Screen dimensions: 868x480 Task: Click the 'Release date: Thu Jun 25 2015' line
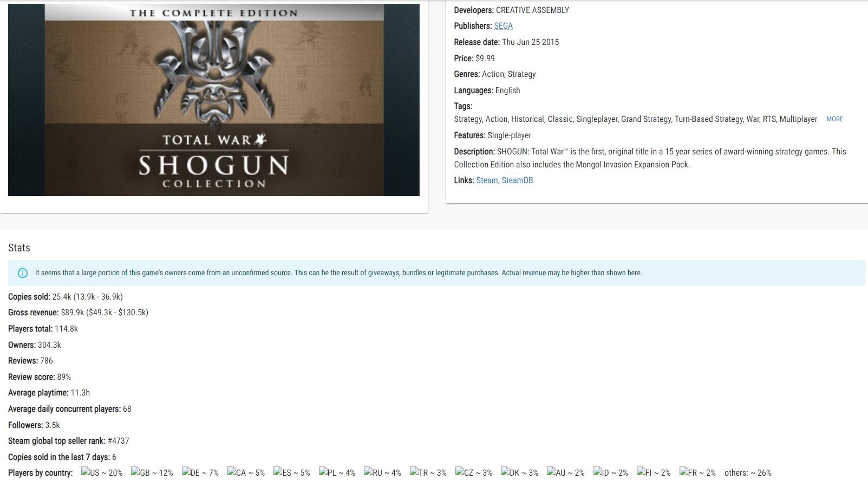506,42
